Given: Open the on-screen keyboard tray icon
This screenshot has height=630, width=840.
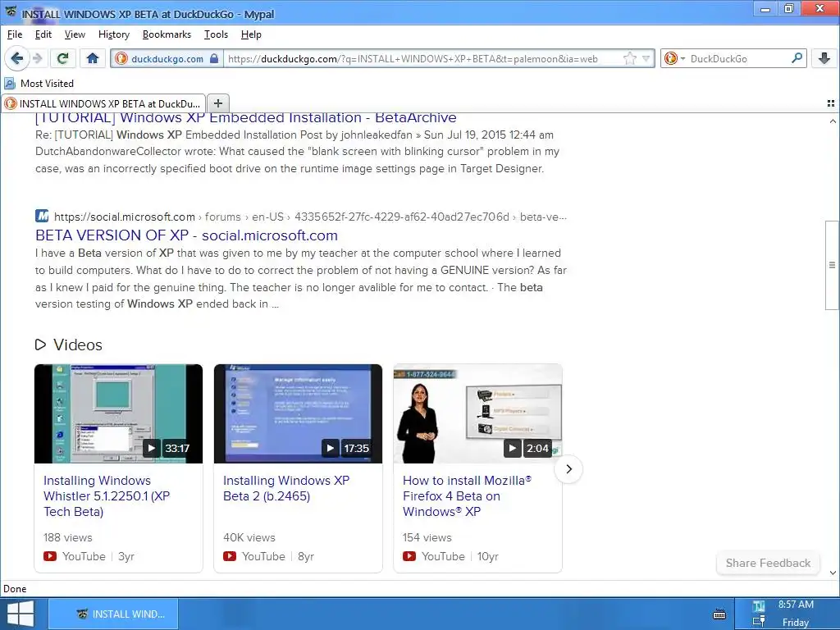Looking at the screenshot, I should (719, 614).
